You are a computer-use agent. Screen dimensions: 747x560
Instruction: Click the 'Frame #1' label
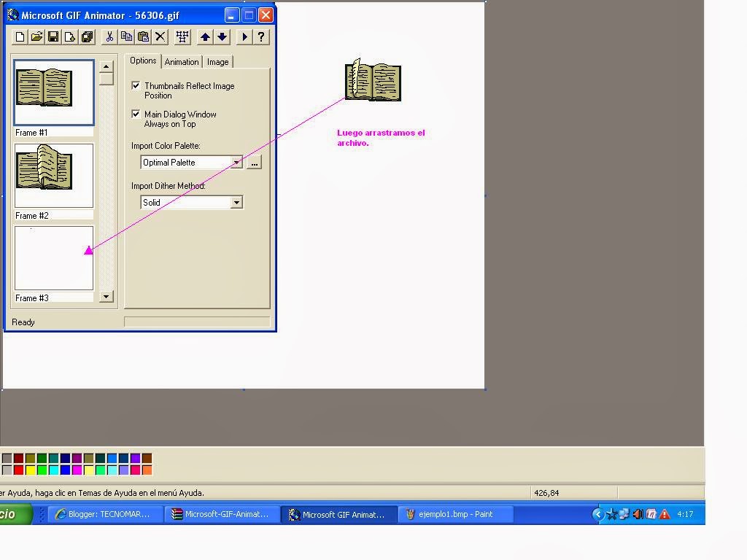tap(31, 133)
